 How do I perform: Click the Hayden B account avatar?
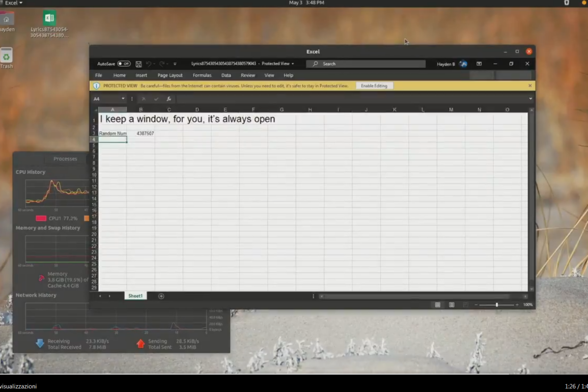pyautogui.click(x=463, y=64)
